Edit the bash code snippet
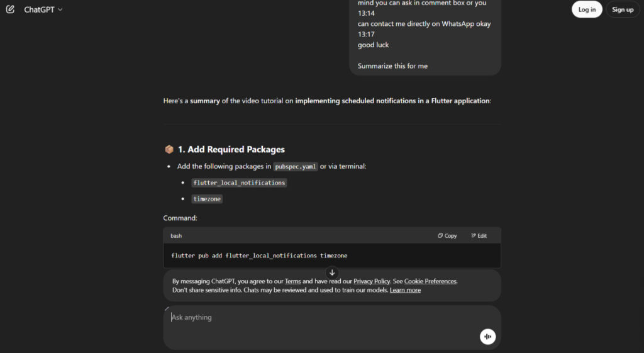 (x=479, y=235)
